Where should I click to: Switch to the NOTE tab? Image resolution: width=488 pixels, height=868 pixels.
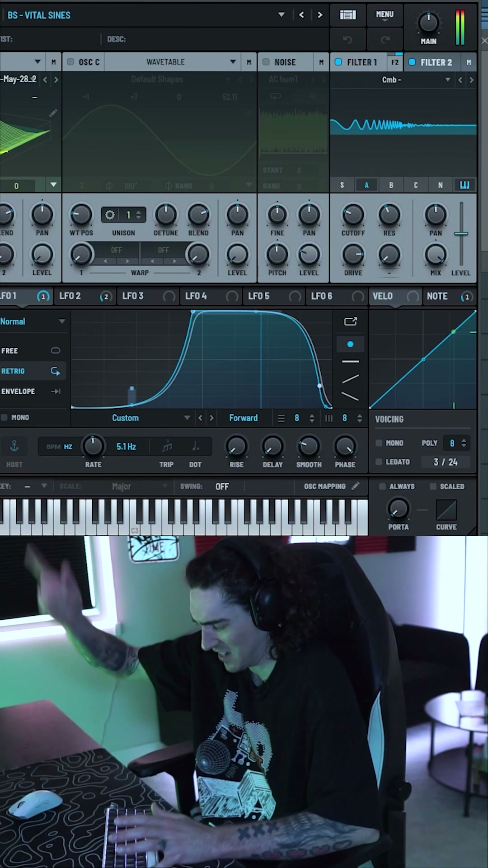tap(450, 297)
